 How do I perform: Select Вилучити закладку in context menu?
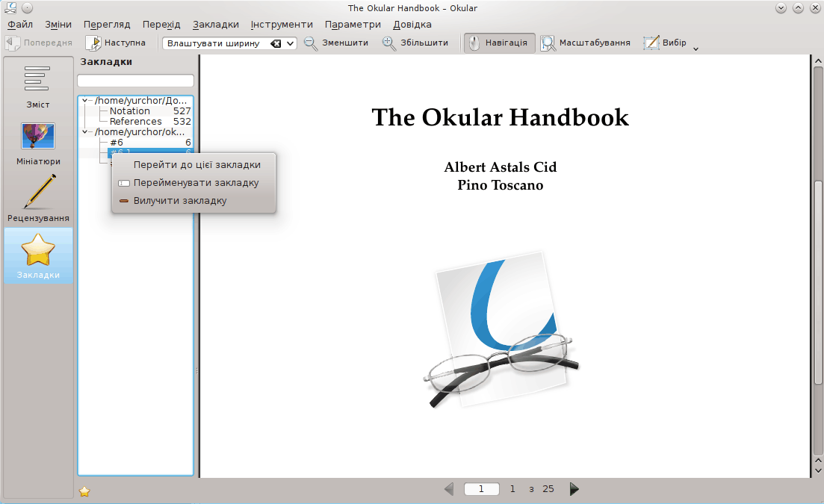pos(179,201)
